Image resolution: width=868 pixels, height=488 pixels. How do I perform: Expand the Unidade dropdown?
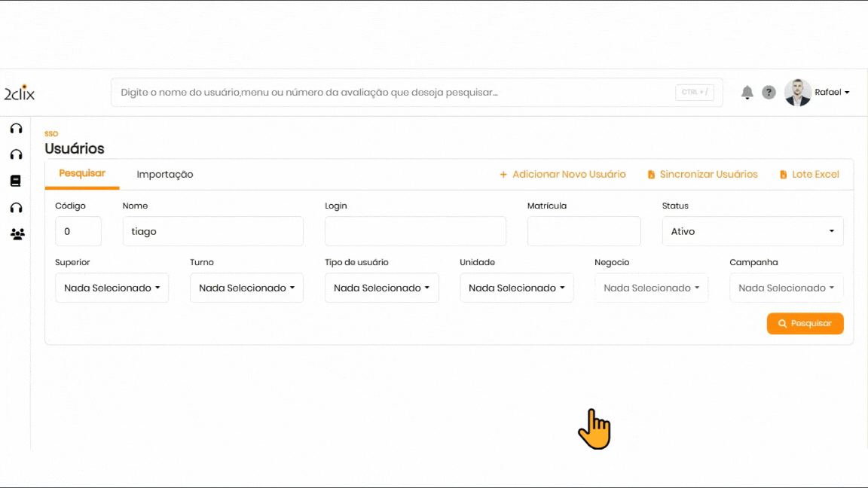click(x=516, y=288)
